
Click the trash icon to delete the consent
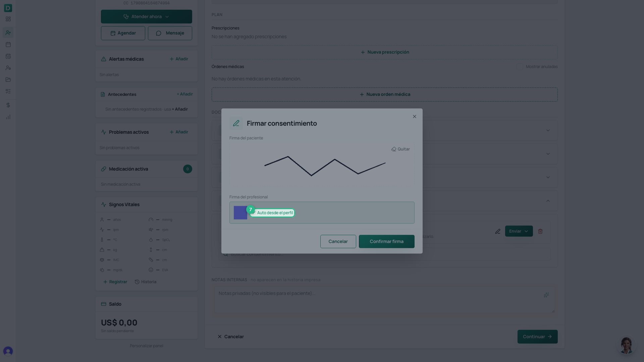540,231
